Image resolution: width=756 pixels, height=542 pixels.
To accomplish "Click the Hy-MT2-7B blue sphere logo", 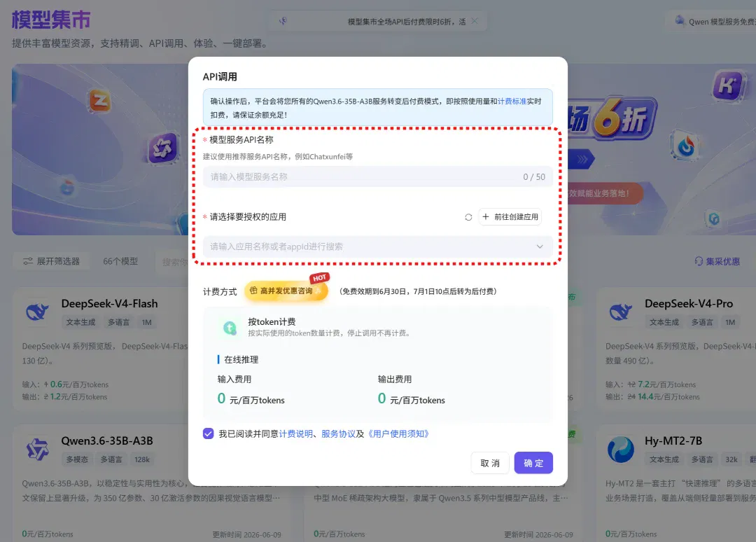I will point(620,450).
